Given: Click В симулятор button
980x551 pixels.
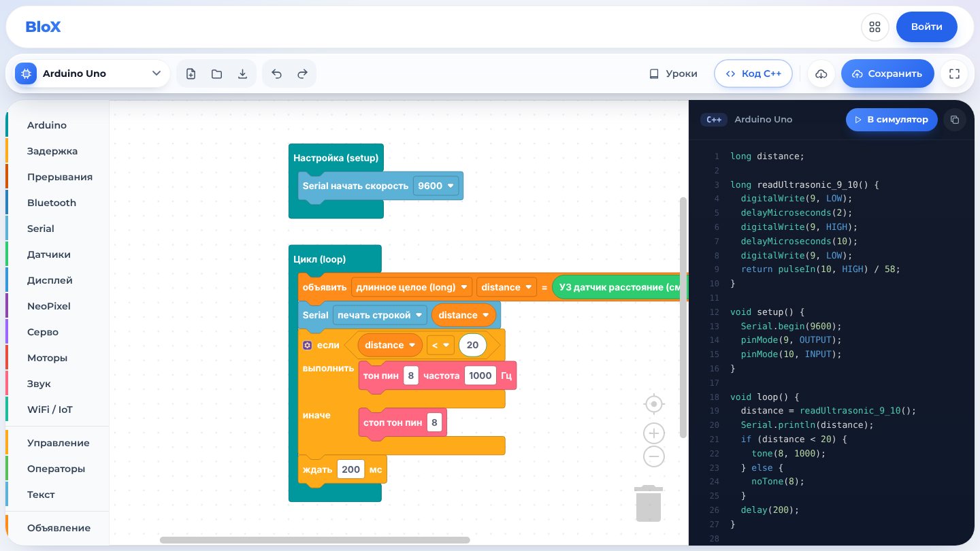Looking at the screenshot, I should (892, 120).
